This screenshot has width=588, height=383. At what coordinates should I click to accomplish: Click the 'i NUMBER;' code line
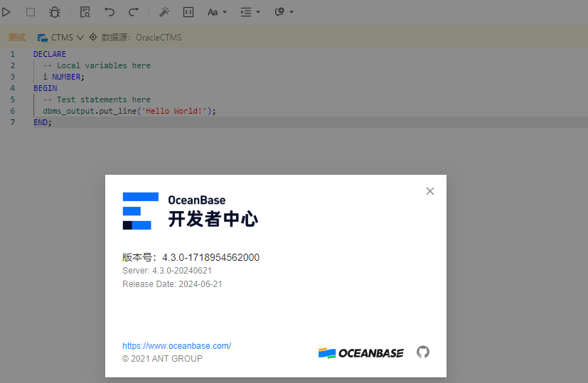(x=64, y=77)
